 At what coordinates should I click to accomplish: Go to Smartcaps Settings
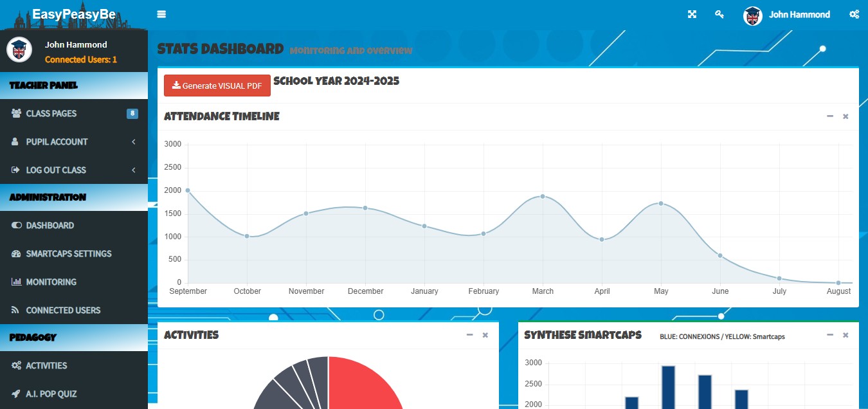click(69, 253)
